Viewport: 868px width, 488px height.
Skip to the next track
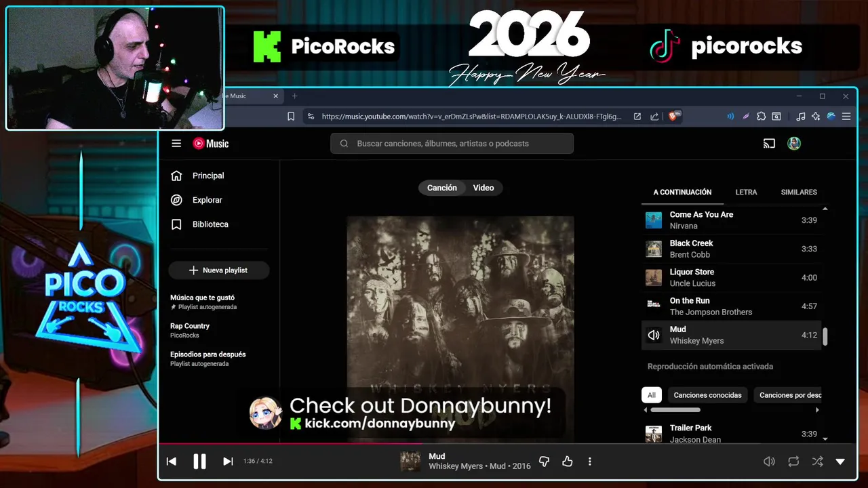(228, 462)
